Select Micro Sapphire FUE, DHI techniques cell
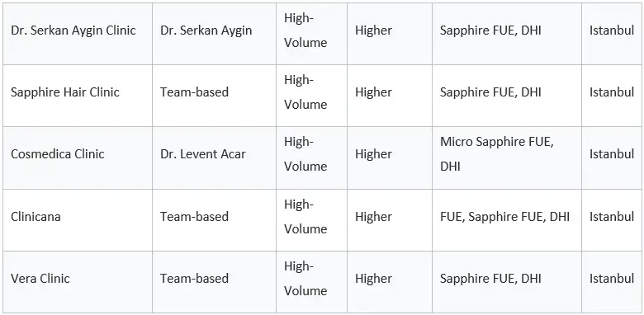Image resolution: width=644 pixels, height=315 pixels. [507, 157]
